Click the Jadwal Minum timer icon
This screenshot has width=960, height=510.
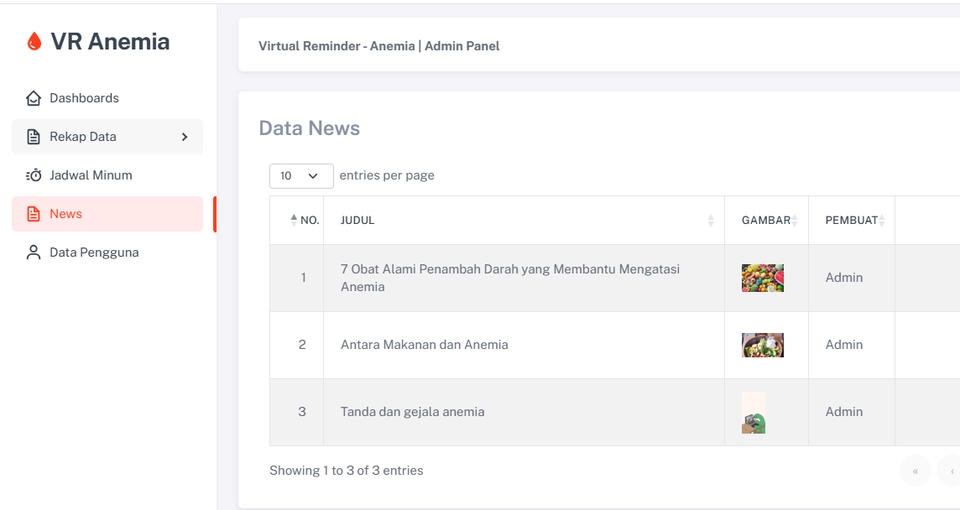pyautogui.click(x=33, y=175)
